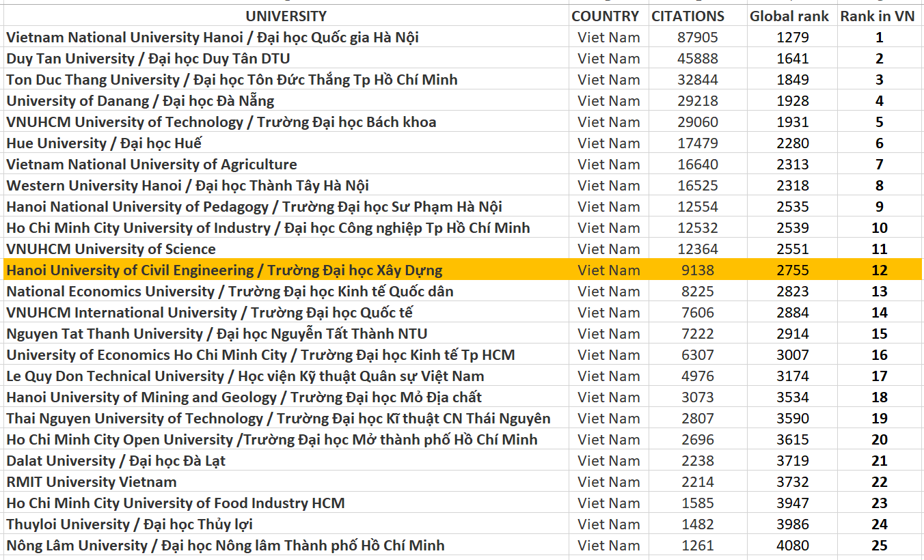Select citations value 17479
This screenshot has width=924, height=560.
click(697, 143)
